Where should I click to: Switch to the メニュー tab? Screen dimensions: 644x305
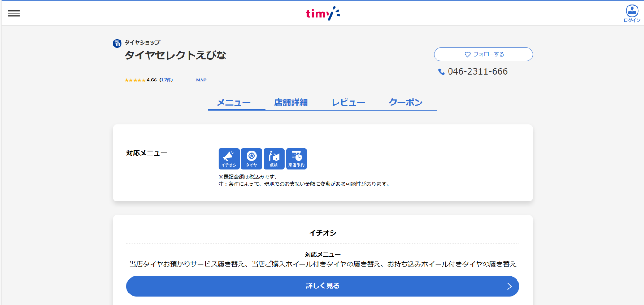pos(234,103)
